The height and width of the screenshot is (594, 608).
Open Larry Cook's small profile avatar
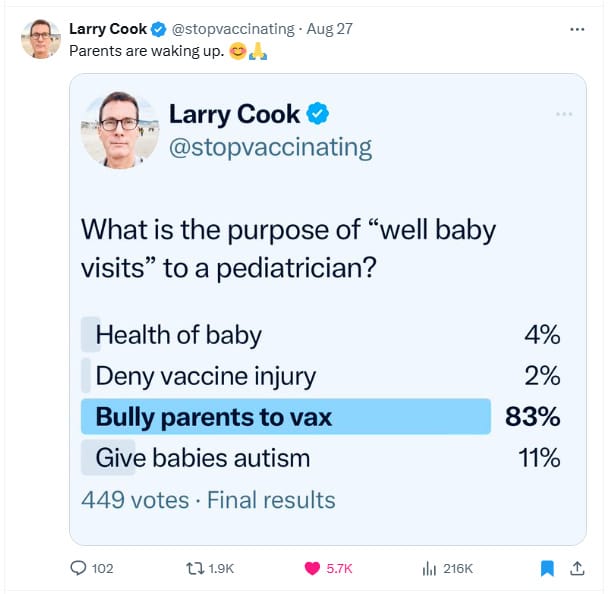pyautogui.click(x=41, y=39)
